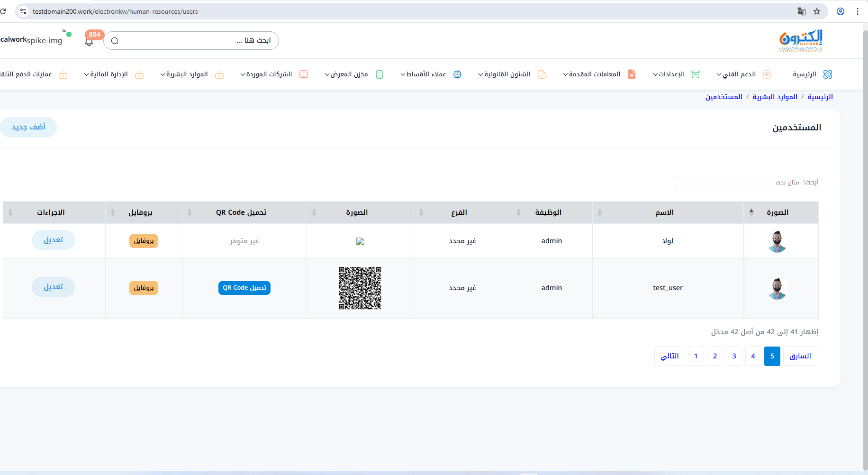The height and width of the screenshot is (475, 868).
Task: Click أضف جديد button
Action: point(28,127)
